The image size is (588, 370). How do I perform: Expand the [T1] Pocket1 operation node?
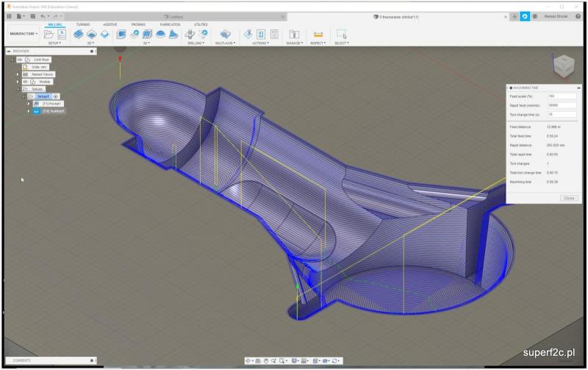[x=28, y=104]
